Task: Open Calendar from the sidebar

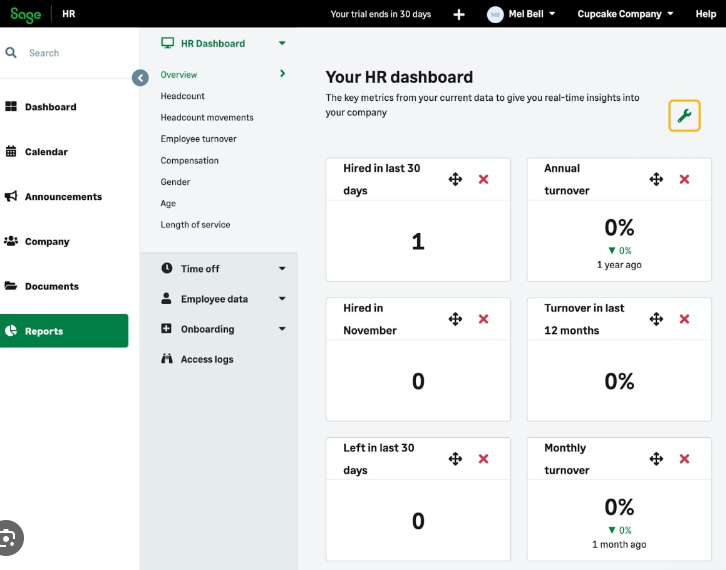Action: click(x=46, y=152)
